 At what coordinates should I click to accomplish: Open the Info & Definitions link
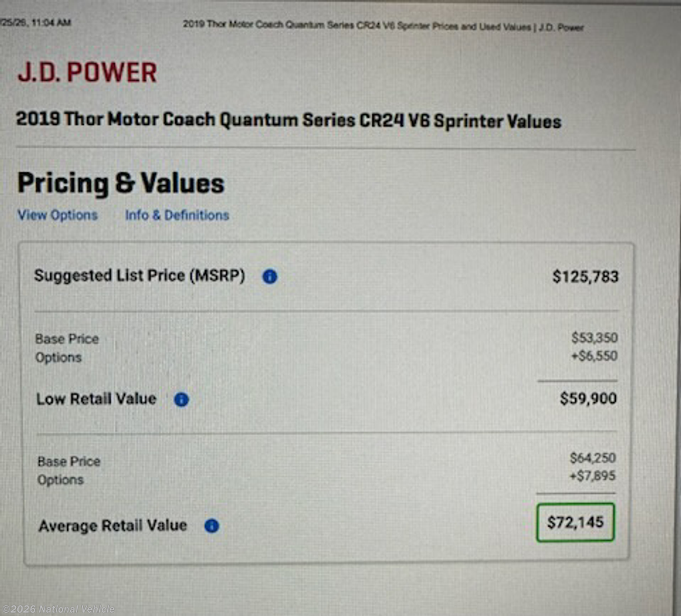[177, 216]
